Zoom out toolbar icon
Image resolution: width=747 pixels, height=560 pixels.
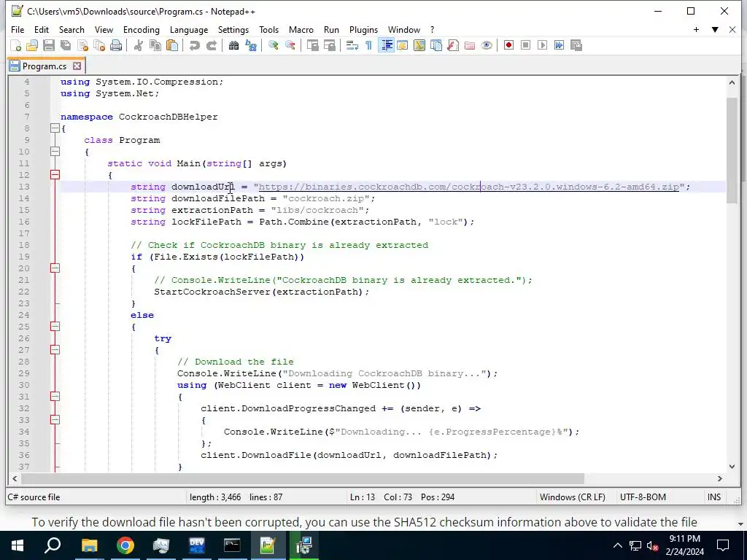tap(290, 45)
